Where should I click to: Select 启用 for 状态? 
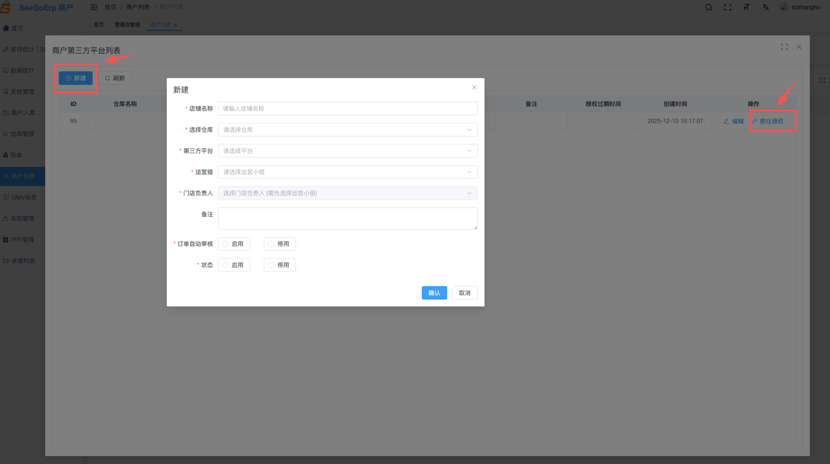tap(234, 265)
